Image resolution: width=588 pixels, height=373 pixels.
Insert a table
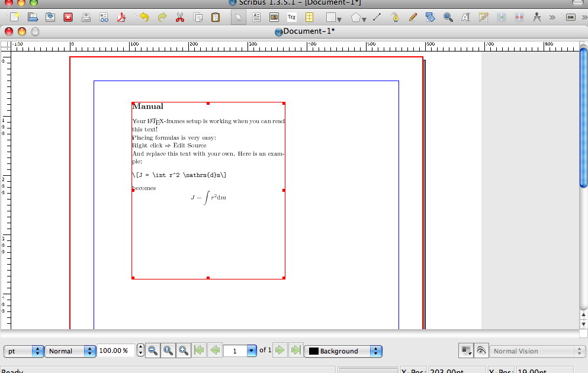point(309,17)
